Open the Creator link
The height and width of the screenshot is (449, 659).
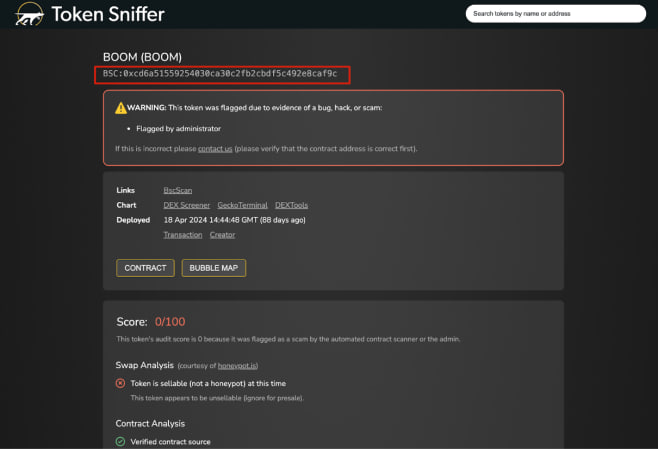[x=222, y=235]
